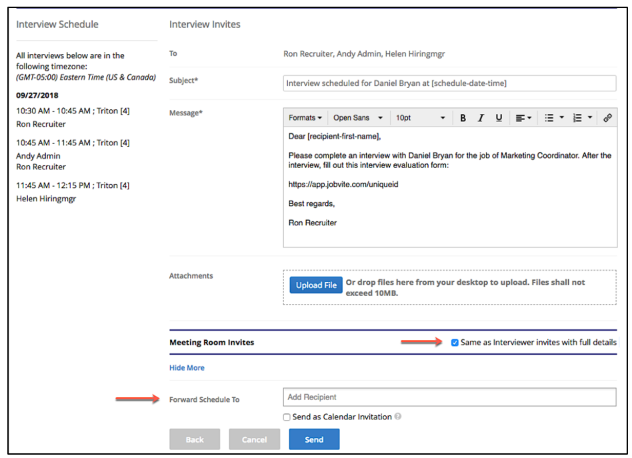
Task: Click the Subject input field
Action: [x=449, y=83]
